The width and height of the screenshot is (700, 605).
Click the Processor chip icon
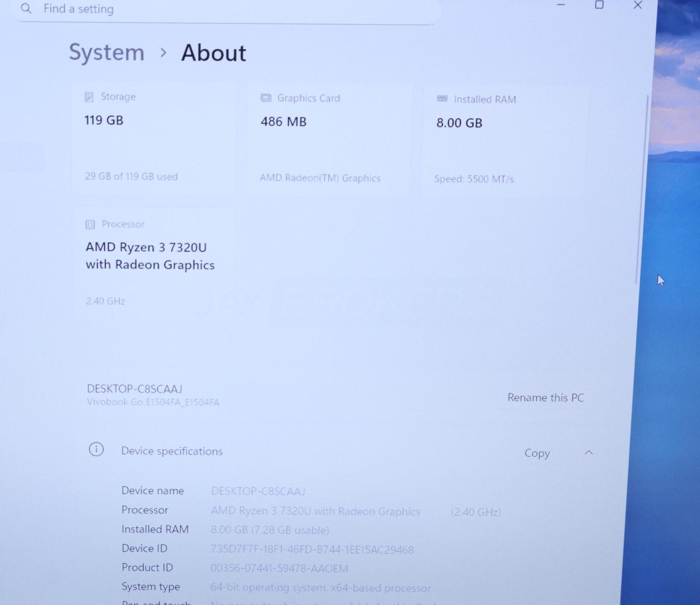click(90, 225)
